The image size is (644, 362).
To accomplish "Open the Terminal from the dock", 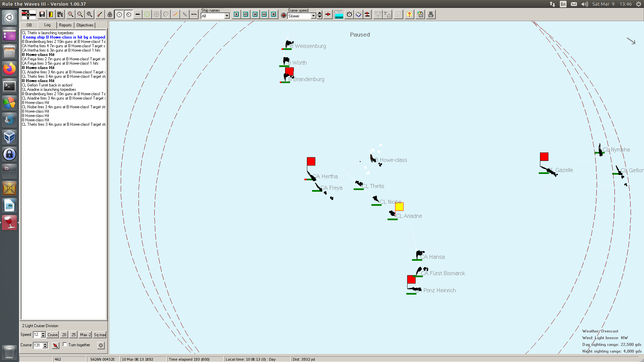I will pyautogui.click(x=9, y=86).
